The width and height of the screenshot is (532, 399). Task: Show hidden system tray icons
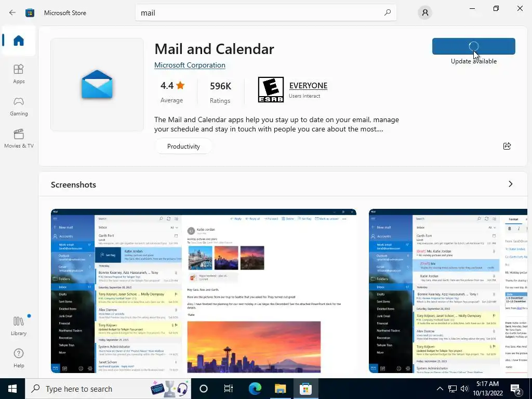[x=440, y=389]
